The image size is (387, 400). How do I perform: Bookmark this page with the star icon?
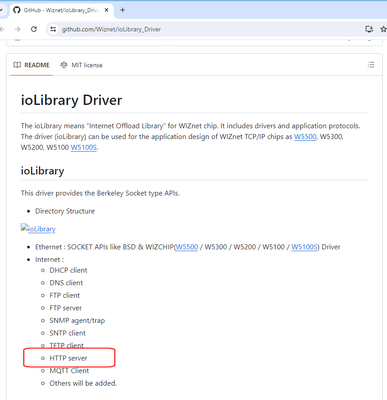pos(383,29)
